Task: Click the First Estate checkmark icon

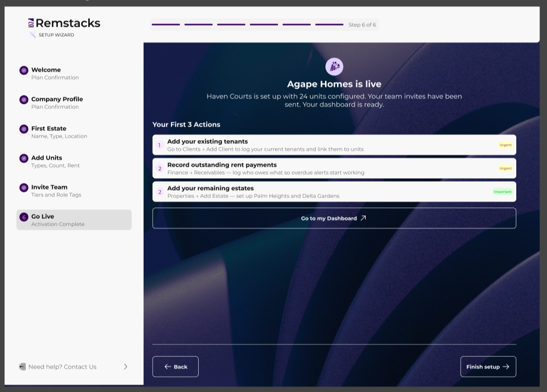Action: [24, 129]
